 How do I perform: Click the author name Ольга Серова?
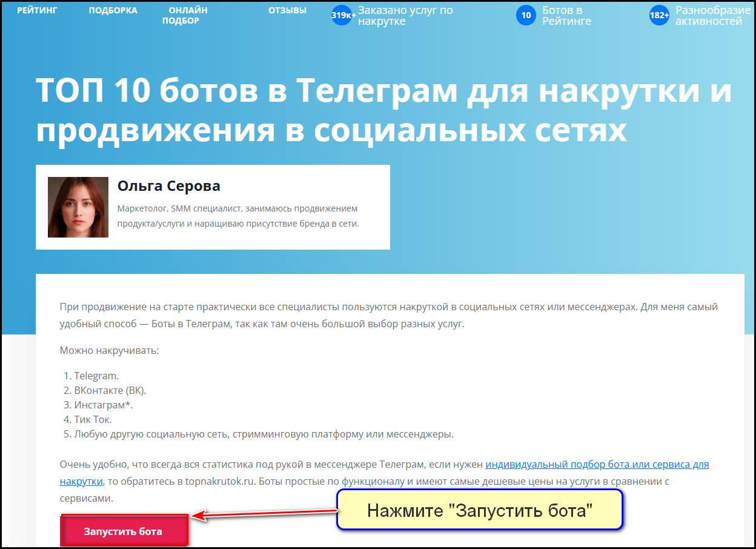[168, 185]
